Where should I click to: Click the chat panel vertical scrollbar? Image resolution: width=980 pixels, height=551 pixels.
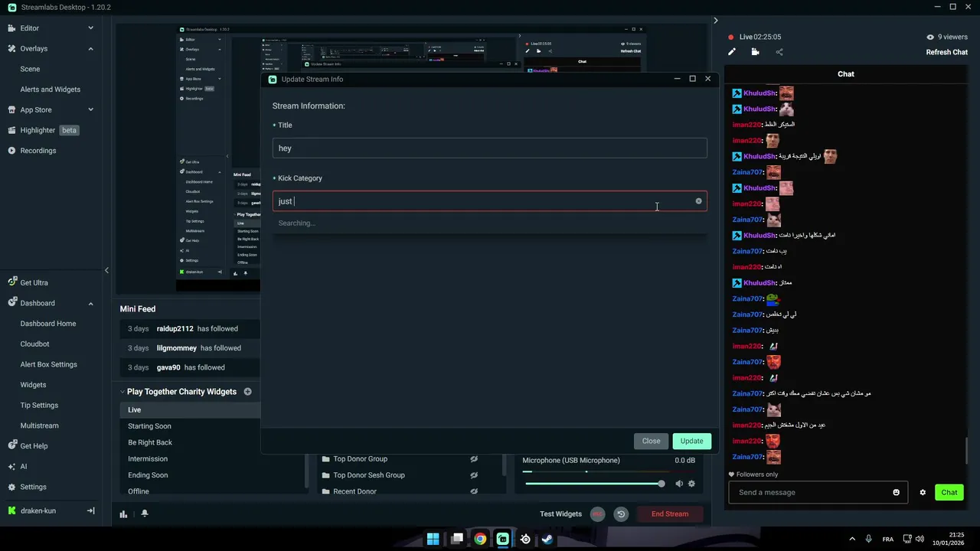point(967,450)
